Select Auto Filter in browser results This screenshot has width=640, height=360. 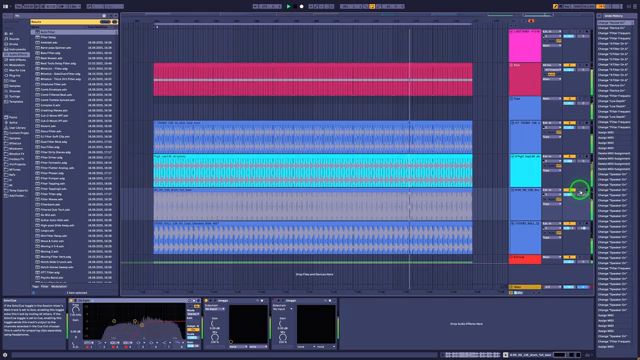click(x=74, y=32)
